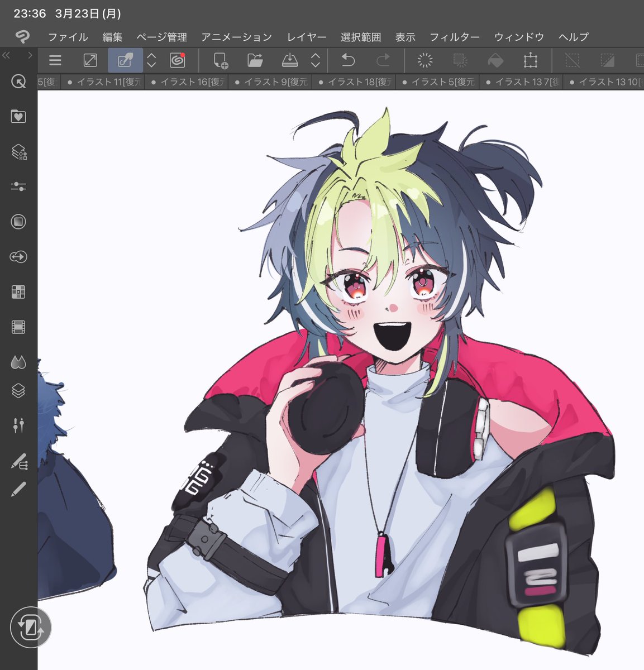Tap the round canvas flip/rotate floating button
The image size is (644, 670).
click(31, 628)
